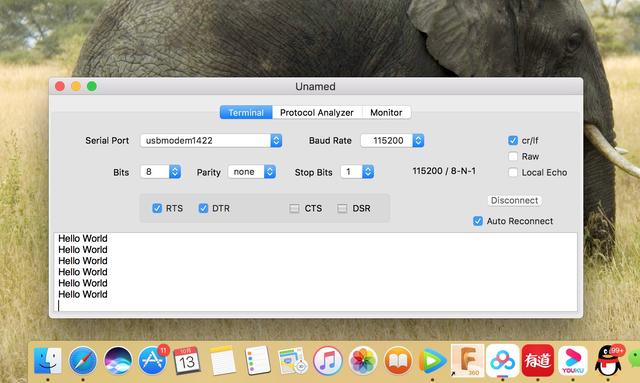Click the Baud Rate label

(330, 140)
